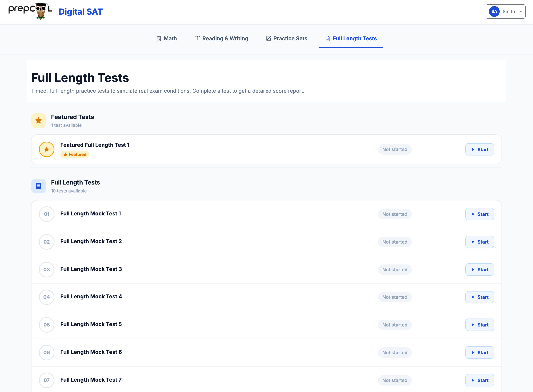533x392 pixels.
Task: Click the Full Length Mock Test 6 title
Action: click(91, 352)
